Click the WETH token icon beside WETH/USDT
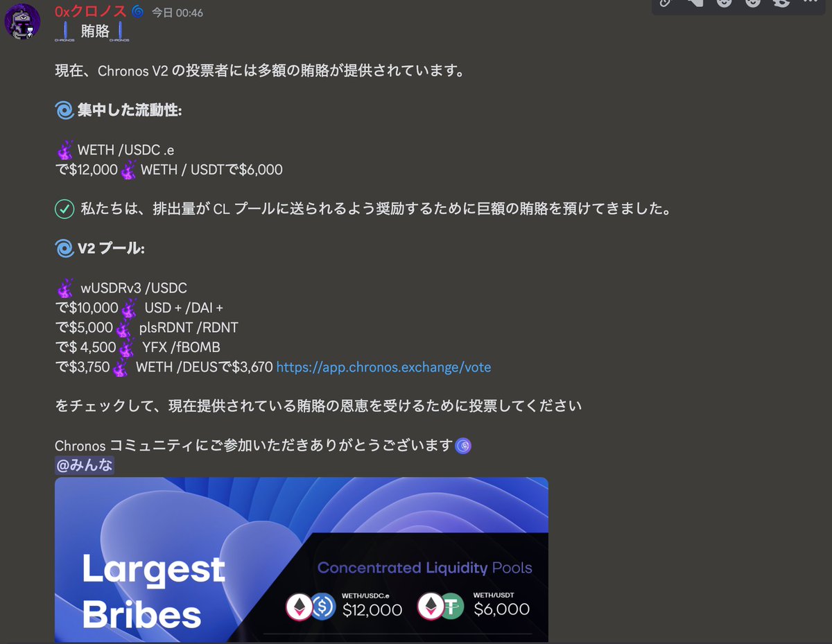Viewport: 832px width, 644px height. pos(431,607)
